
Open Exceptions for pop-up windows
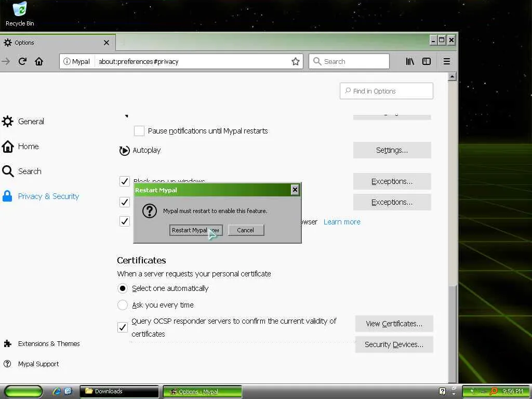(x=392, y=181)
